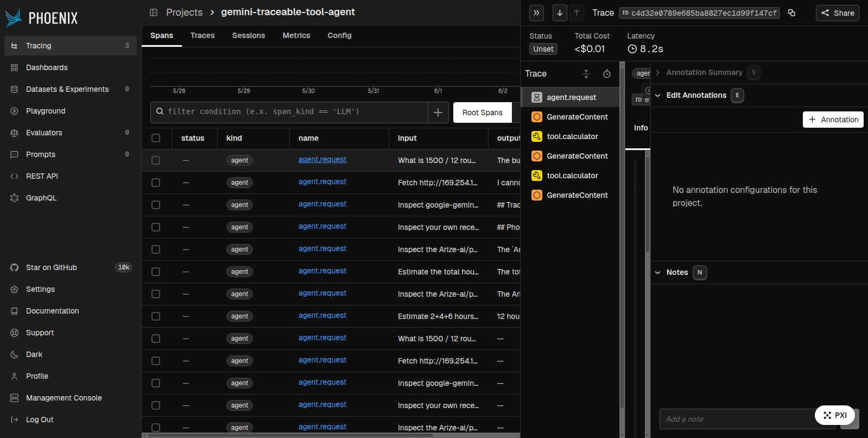This screenshot has width=868, height=438.
Task: Collapse the trace details panel
Action: tap(536, 12)
